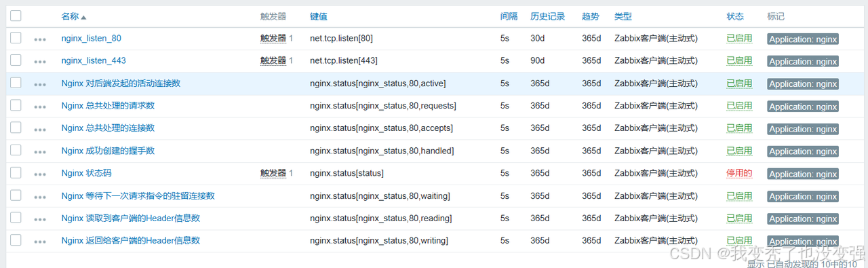Click the 30d history value
Image resolution: width=868 pixels, height=268 pixels.
point(538,39)
